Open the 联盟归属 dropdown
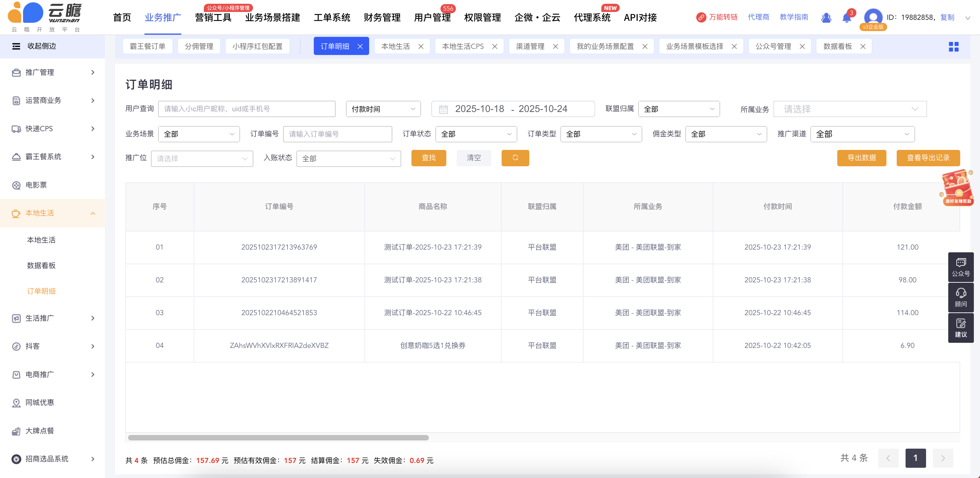Screen dimensions: 980x478 (679, 109)
